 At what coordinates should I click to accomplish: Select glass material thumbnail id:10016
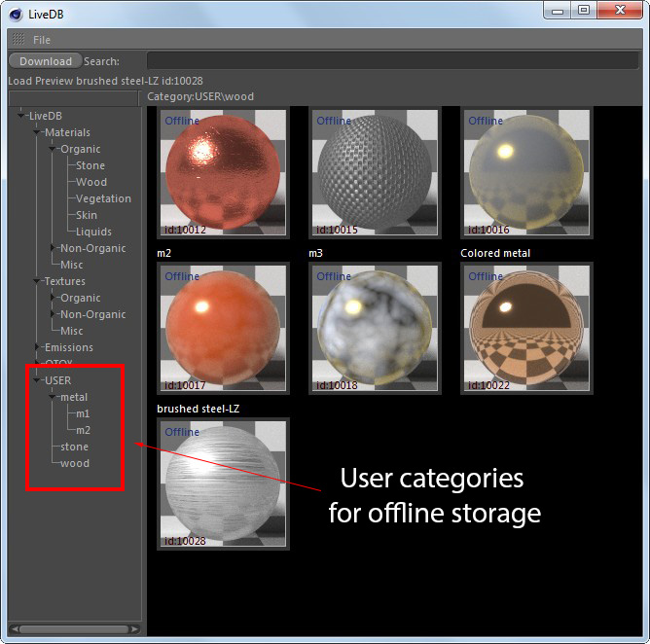pyautogui.click(x=526, y=172)
